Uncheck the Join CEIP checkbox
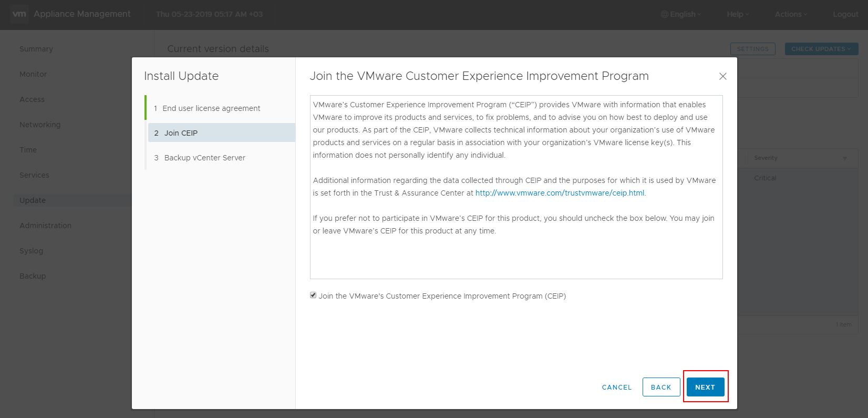 tap(313, 295)
